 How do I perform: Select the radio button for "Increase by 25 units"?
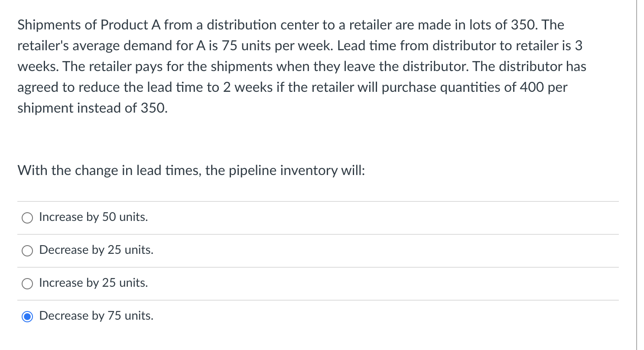tap(27, 284)
